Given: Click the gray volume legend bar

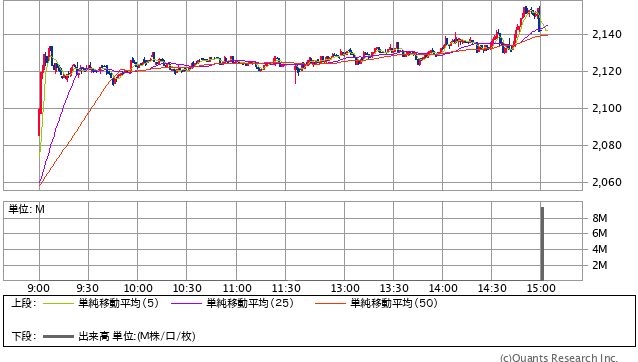Looking at the screenshot, I should tap(58, 336).
